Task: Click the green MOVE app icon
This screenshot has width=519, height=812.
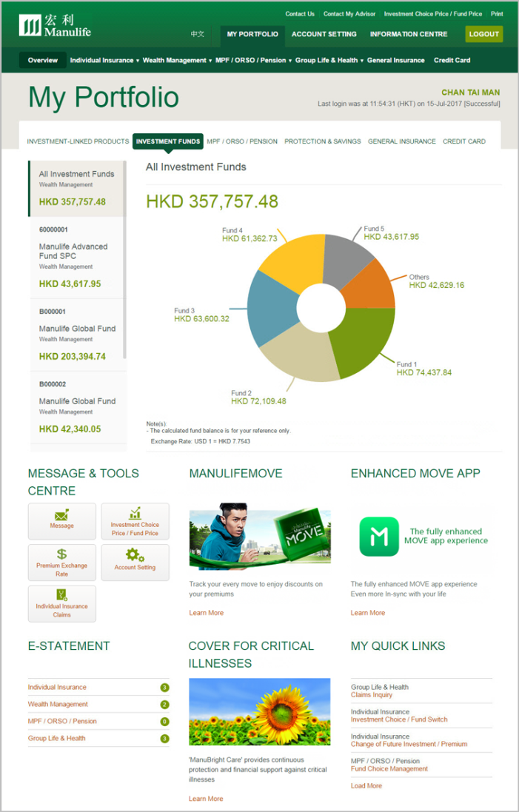Action: click(x=379, y=537)
